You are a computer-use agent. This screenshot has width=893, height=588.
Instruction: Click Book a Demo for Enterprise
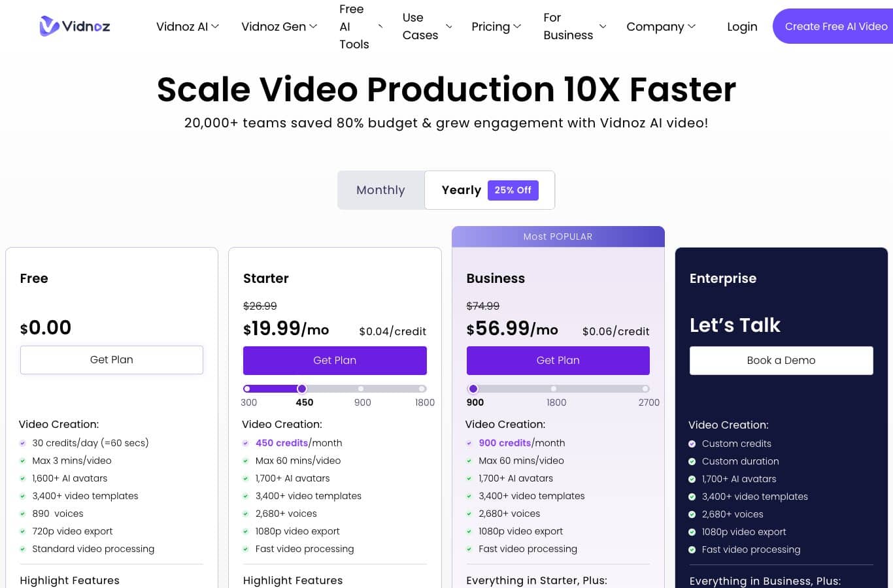click(x=781, y=361)
